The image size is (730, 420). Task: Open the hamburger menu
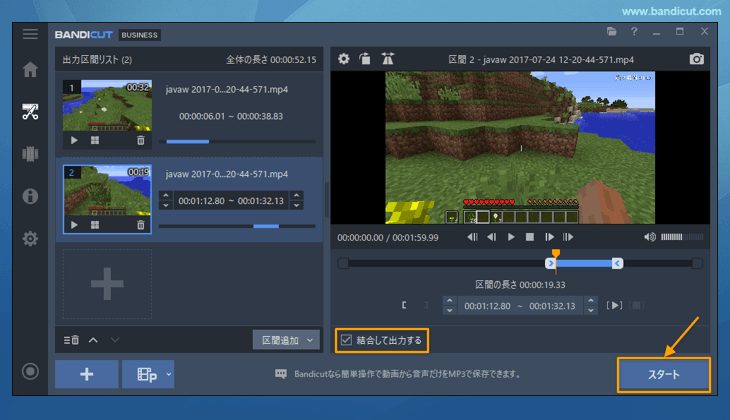coord(30,34)
